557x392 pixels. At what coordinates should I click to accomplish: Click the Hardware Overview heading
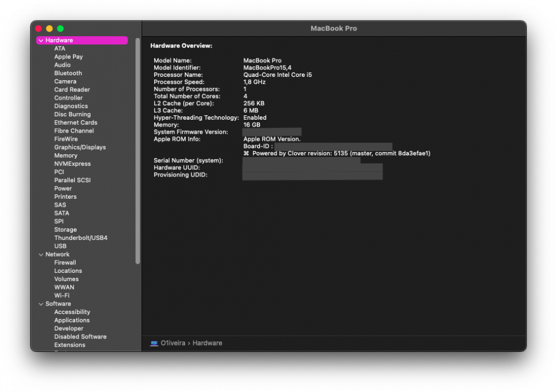click(x=181, y=46)
